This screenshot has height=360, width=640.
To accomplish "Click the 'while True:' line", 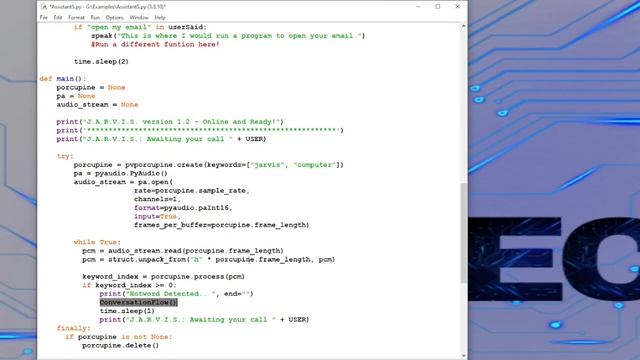I will coord(97,242).
